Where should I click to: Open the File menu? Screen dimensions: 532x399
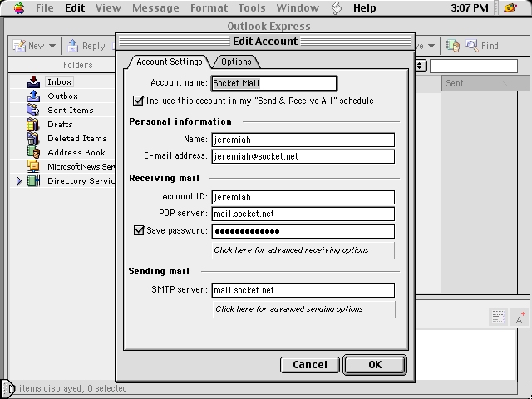(45, 7)
